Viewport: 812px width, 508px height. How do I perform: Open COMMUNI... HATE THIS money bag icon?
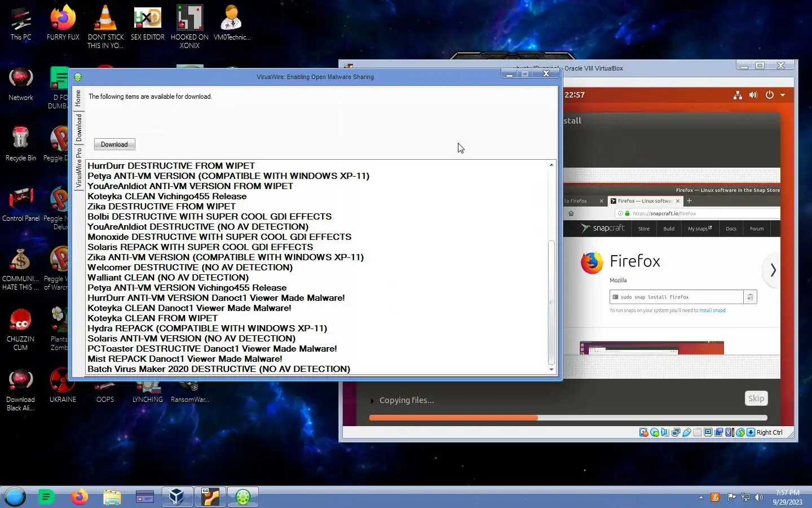tap(21, 269)
